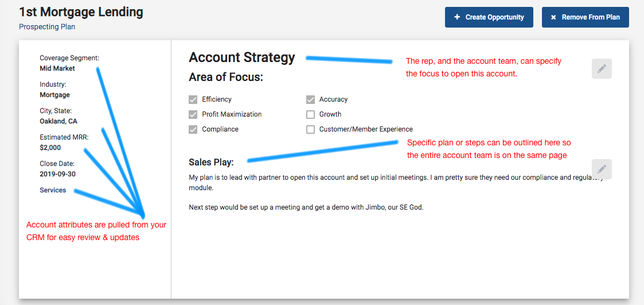The image size is (644, 305).
Task: Click the Sales Play description text
Action: tap(396, 192)
